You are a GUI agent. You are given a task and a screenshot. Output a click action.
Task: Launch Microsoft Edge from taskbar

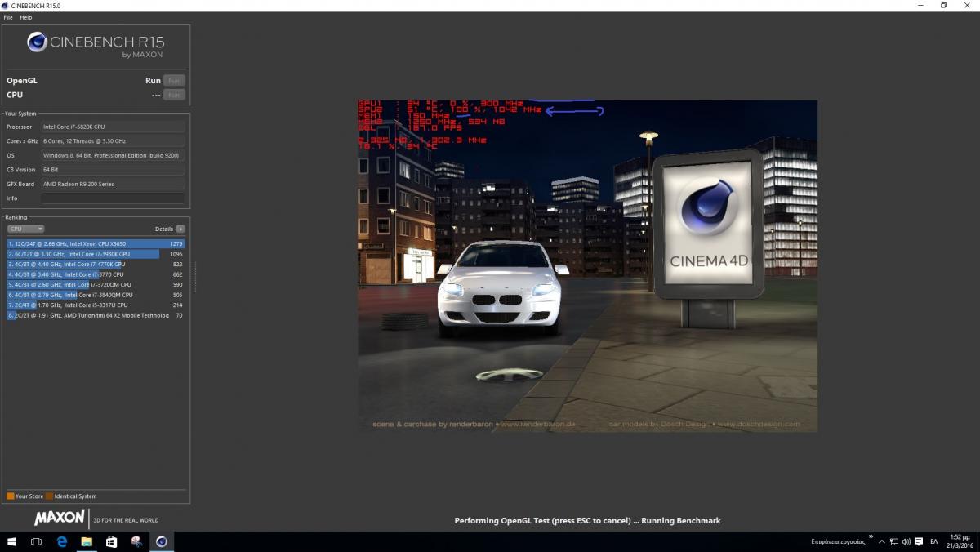tap(62, 541)
